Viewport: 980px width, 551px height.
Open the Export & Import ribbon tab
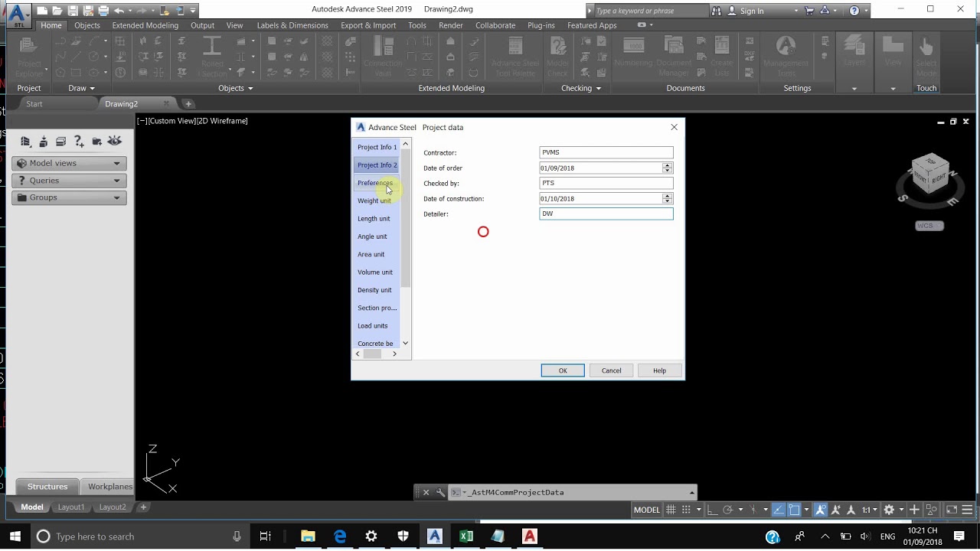click(368, 25)
